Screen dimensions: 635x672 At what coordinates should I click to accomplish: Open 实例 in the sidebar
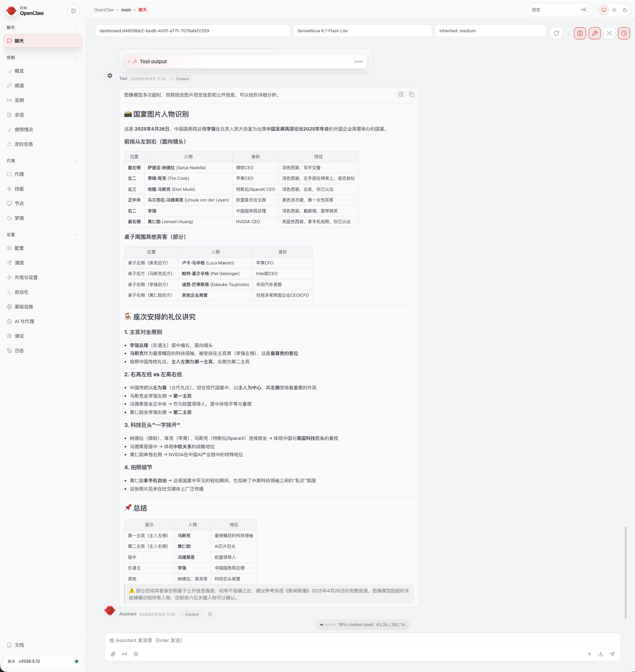pyautogui.click(x=43, y=100)
